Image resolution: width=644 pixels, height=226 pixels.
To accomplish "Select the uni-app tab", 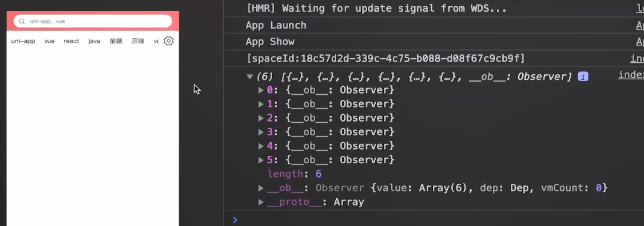I will tap(23, 41).
